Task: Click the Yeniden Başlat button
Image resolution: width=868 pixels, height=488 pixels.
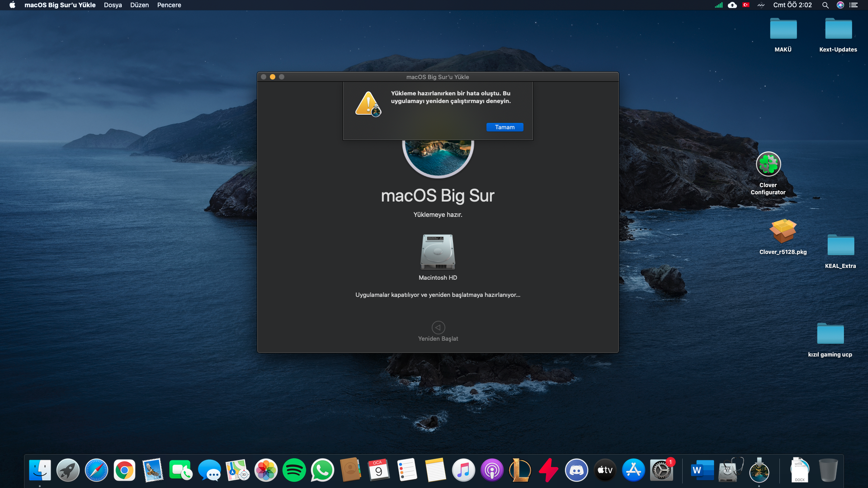Action: 438,331
